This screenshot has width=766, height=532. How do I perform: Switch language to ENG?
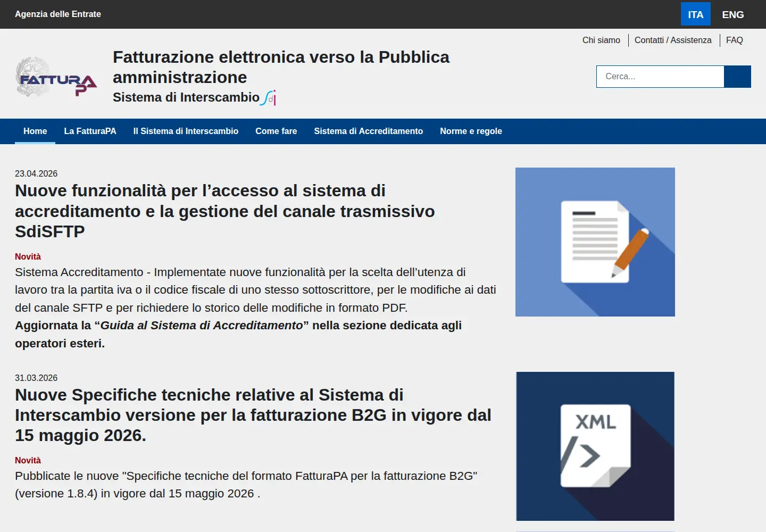pyautogui.click(x=733, y=14)
